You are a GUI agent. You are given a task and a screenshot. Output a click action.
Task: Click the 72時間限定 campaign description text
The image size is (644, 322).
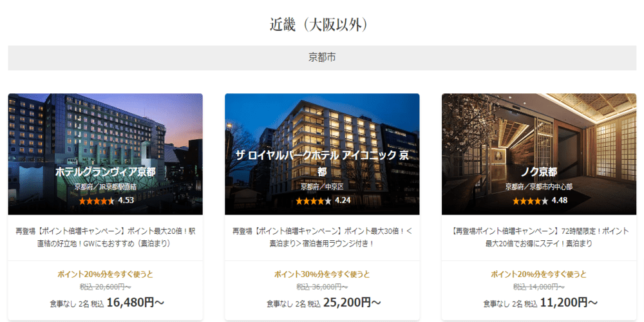539,238
